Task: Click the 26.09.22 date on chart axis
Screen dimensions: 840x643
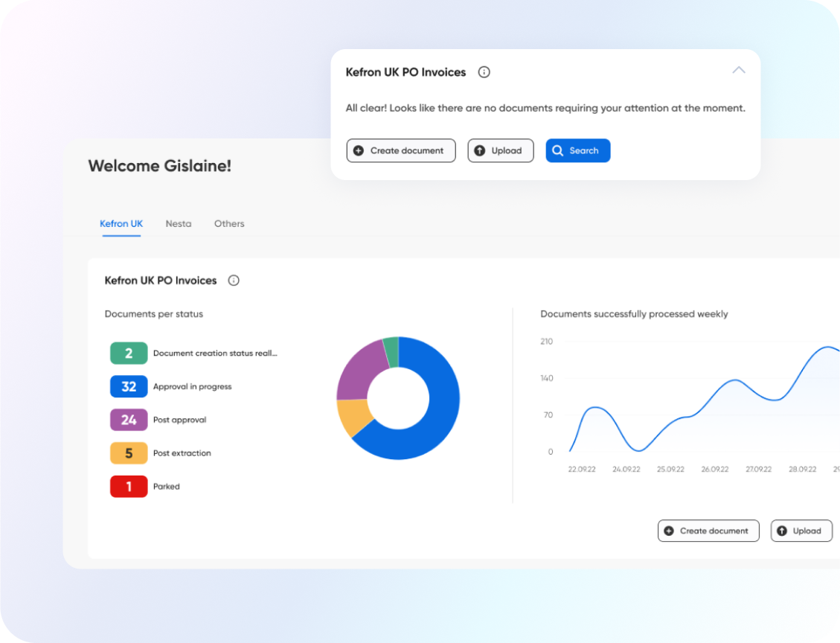Action: pyautogui.click(x=715, y=470)
